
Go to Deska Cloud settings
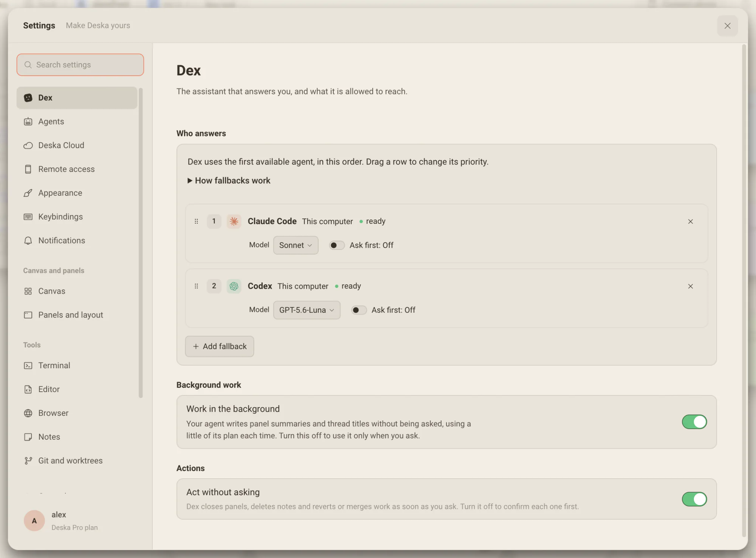point(77,146)
